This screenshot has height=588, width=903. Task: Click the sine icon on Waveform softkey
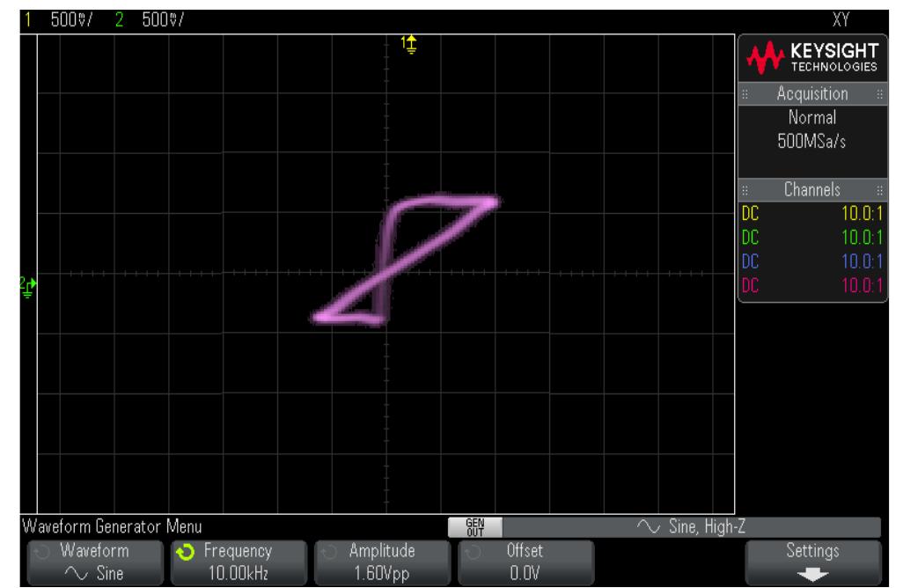[76, 574]
